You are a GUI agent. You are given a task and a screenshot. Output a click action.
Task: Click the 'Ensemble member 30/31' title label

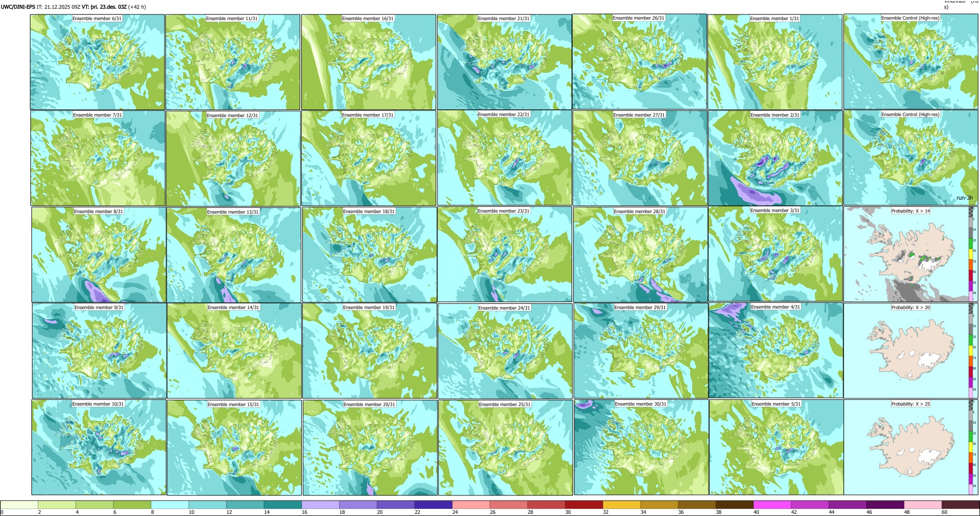pyautogui.click(x=641, y=404)
